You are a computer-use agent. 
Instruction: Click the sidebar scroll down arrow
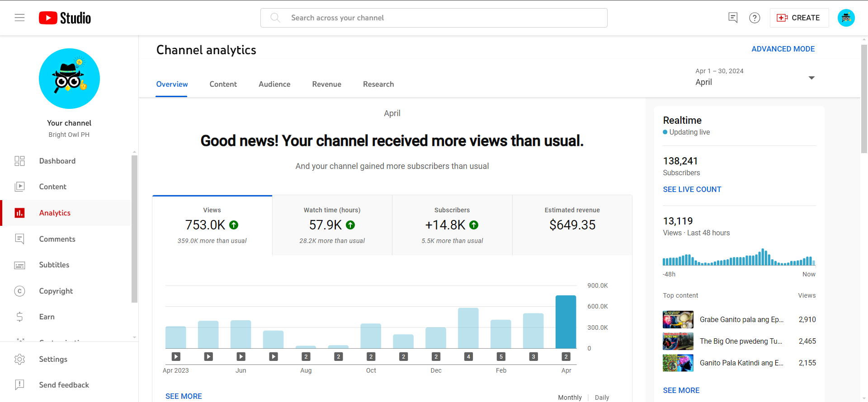click(x=134, y=337)
